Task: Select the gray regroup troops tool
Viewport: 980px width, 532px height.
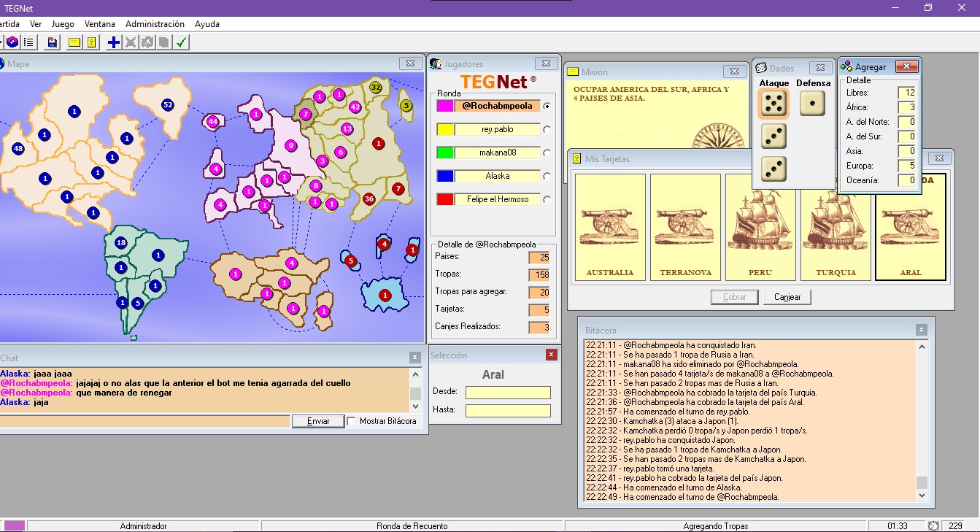Action: coord(147,42)
